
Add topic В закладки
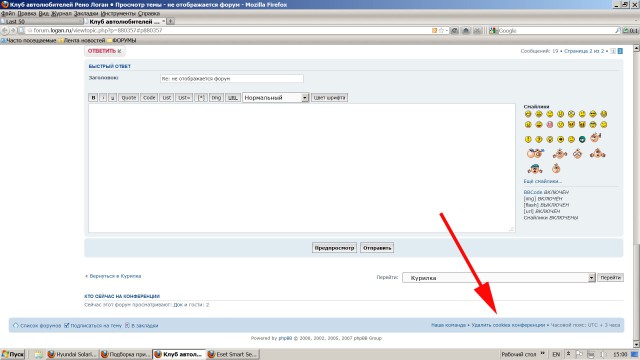(x=141, y=325)
